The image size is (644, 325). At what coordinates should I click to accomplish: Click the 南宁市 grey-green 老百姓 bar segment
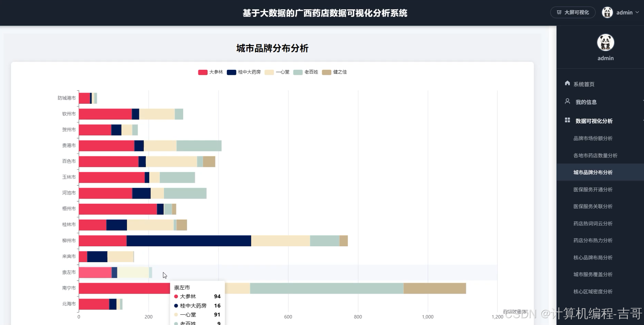(327, 288)
